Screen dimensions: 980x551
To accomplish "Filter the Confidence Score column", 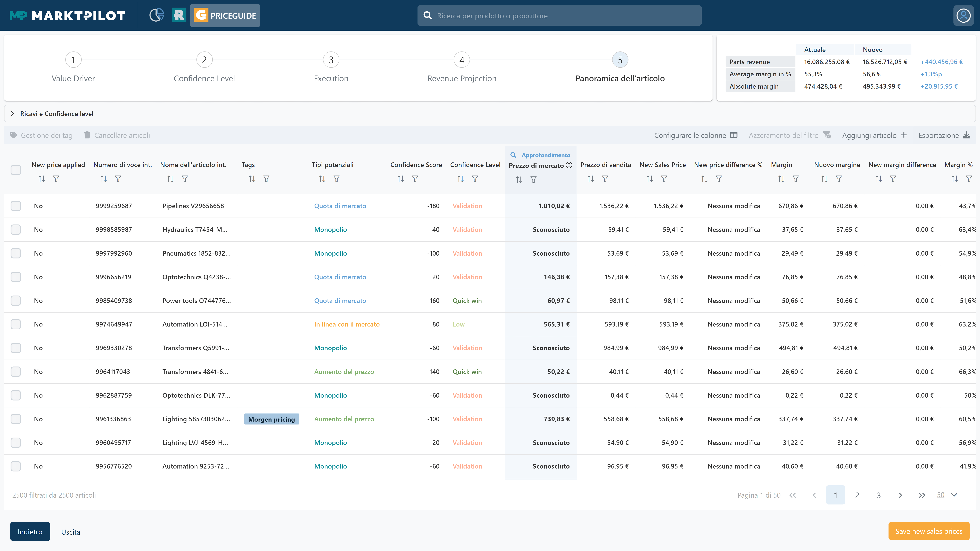I will [x=415, y=179].
